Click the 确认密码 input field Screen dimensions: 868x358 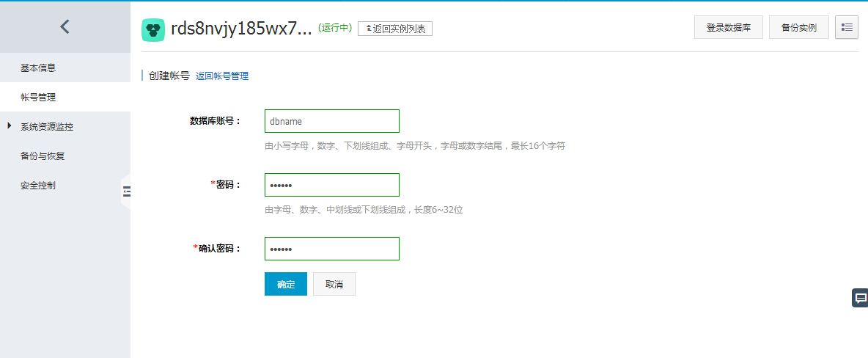(331, 249)
